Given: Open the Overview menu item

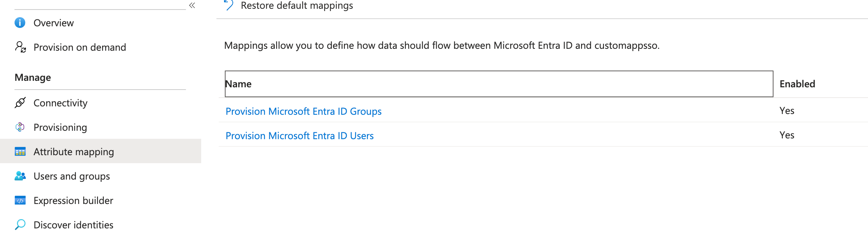Looking at the screenshot, I should pos(53,23).
